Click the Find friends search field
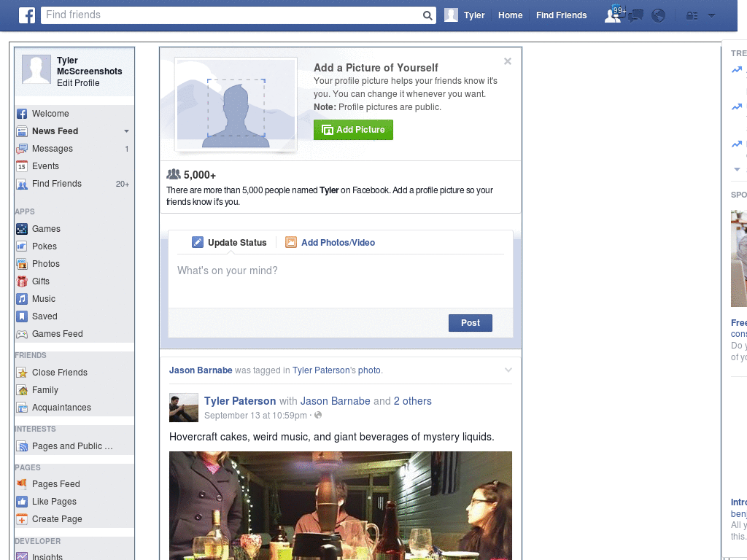 coord(231,15)
